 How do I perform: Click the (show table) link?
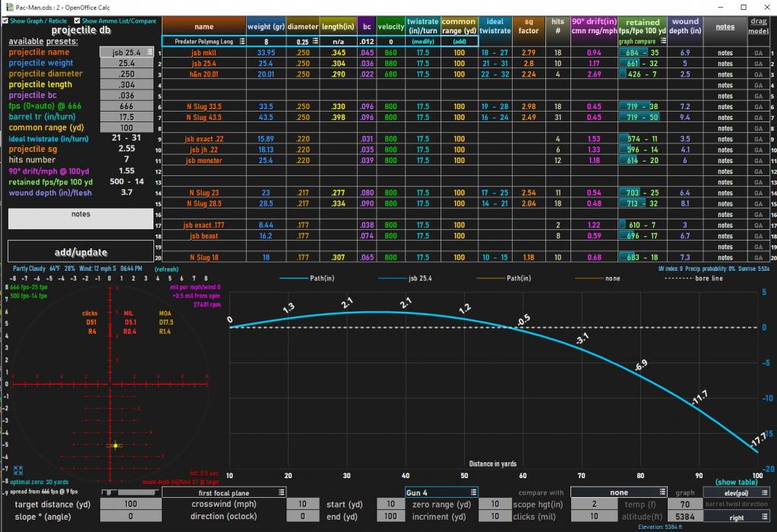point(737,482)
